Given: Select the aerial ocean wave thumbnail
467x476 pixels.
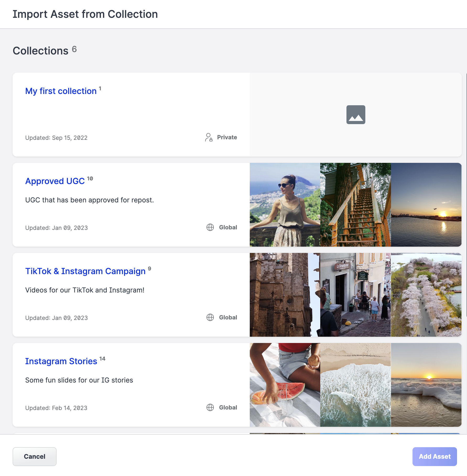Looking at the screenshot, I should [355, 385].
